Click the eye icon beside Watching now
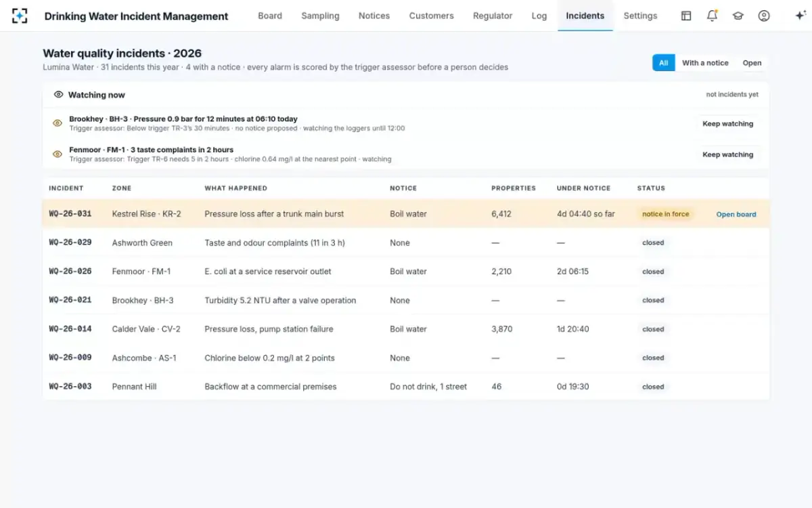Screen dimensions: 812x508 pos(59,95)
